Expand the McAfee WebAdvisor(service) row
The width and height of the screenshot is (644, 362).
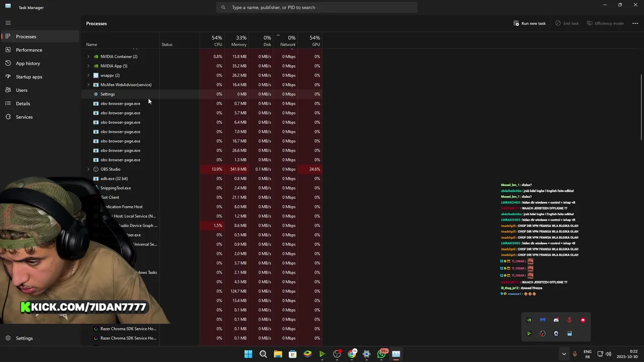[x=89, y=85]
